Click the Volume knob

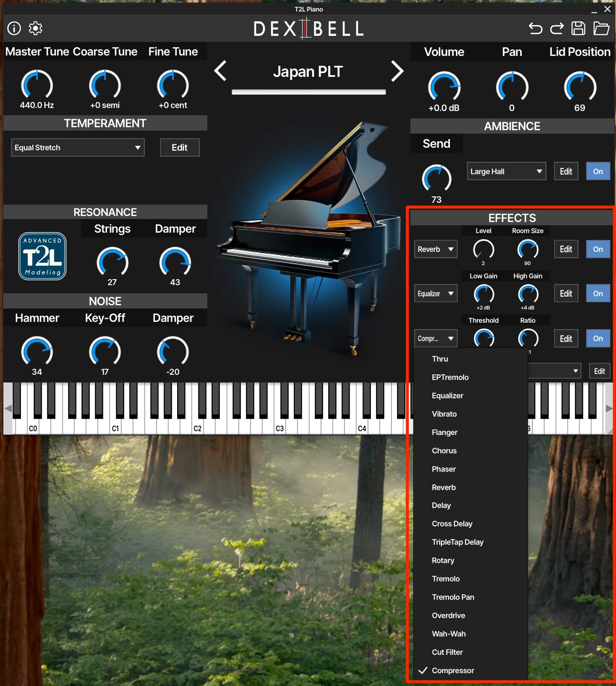[x=444, y=87]
